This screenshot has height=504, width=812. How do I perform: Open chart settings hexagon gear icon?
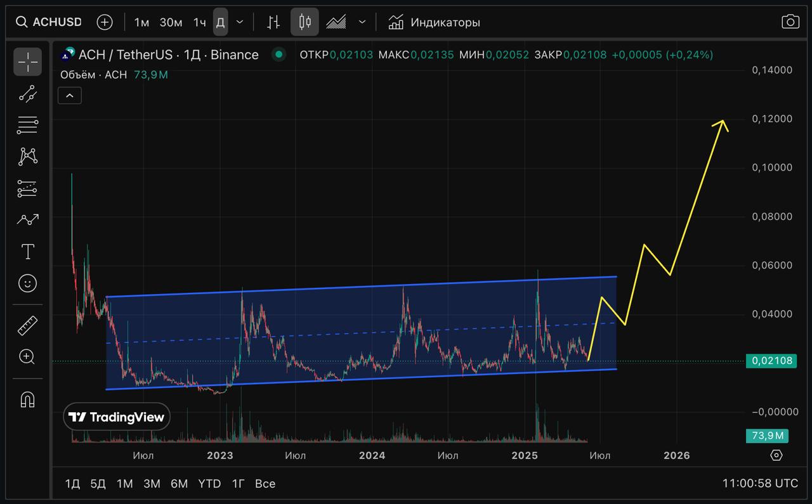[776, 455]
